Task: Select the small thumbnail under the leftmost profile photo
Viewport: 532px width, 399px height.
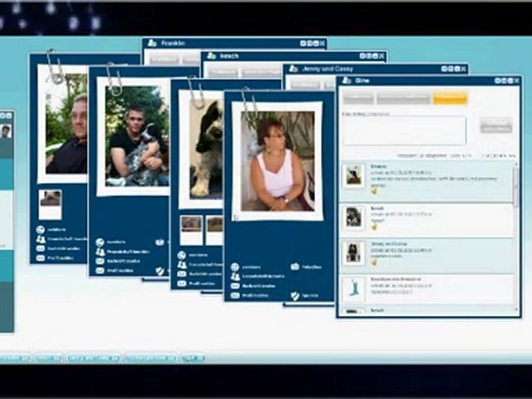Action: (50, 198)
